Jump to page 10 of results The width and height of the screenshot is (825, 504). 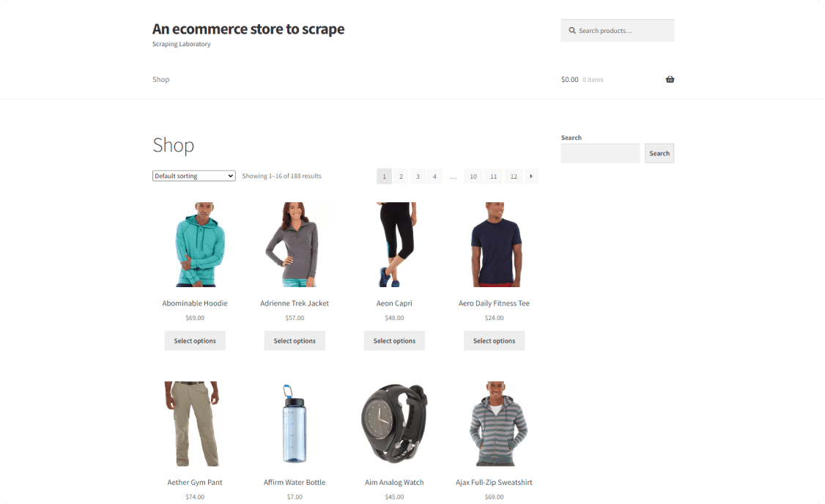[473, 177]
